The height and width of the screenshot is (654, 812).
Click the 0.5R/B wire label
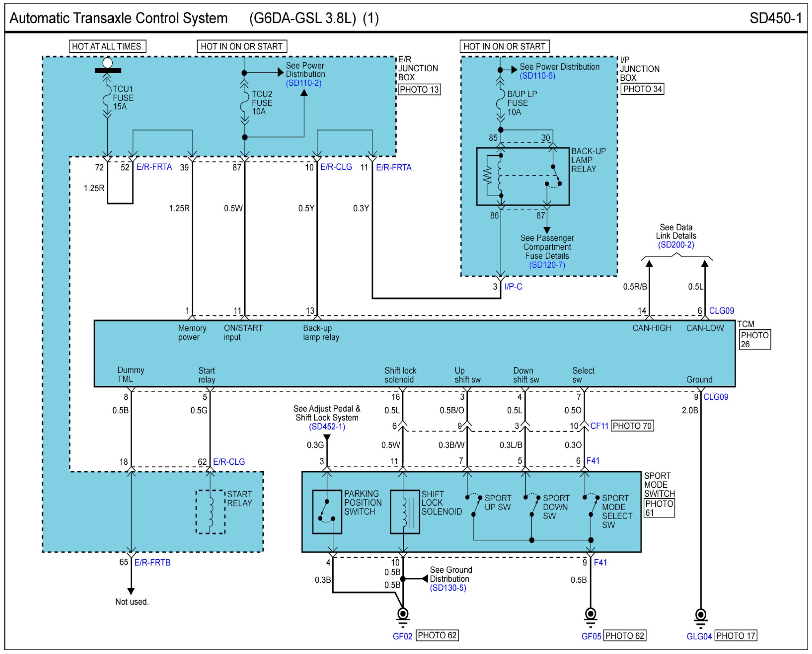pos(635,287)
